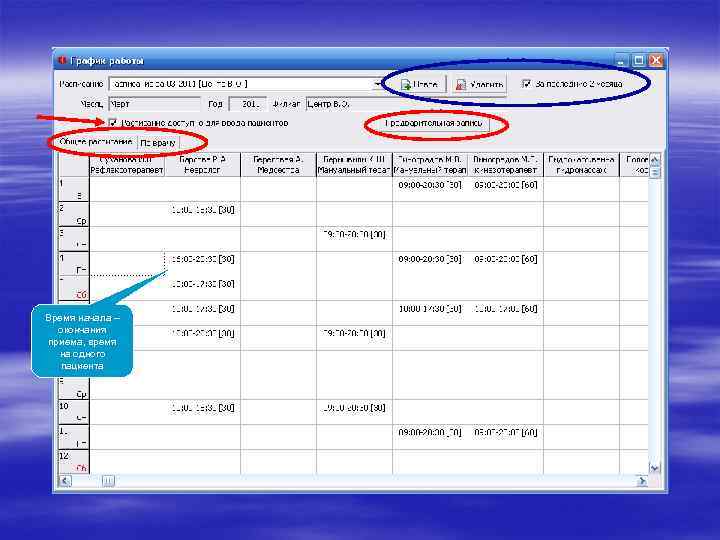
Task: Click row 11 Кинезотерапевт '[60]' cell
Action: [x=505, y=432]
